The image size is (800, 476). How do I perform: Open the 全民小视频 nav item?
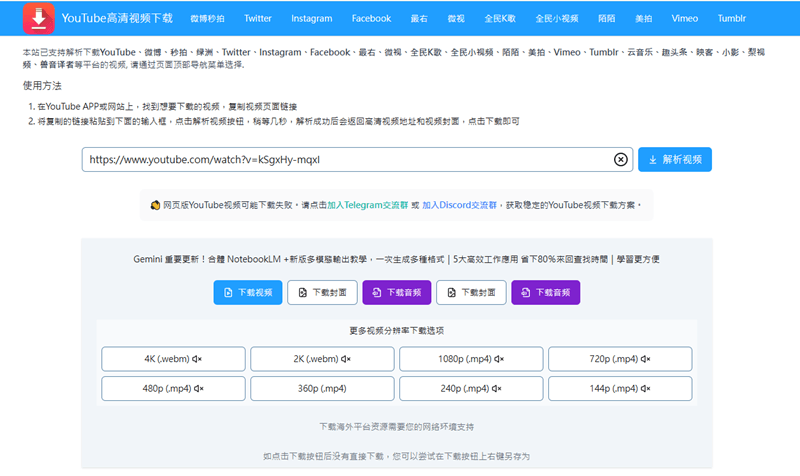(x=557, y=18)
